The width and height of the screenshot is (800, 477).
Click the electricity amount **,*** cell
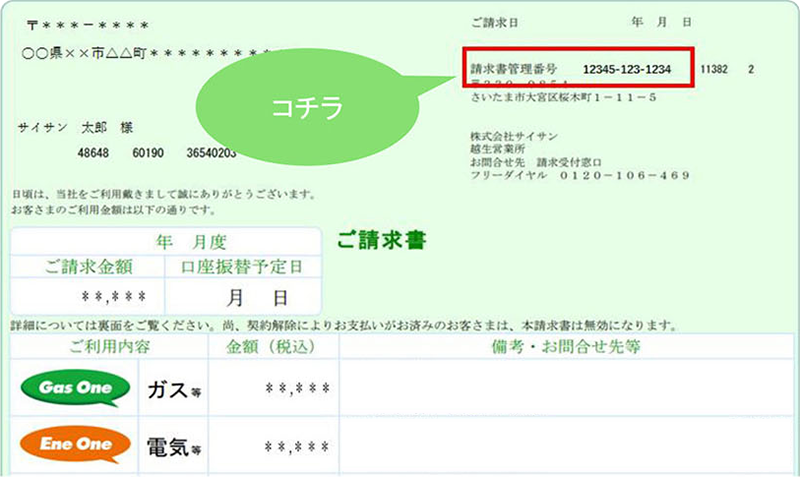tap(273, 447)
